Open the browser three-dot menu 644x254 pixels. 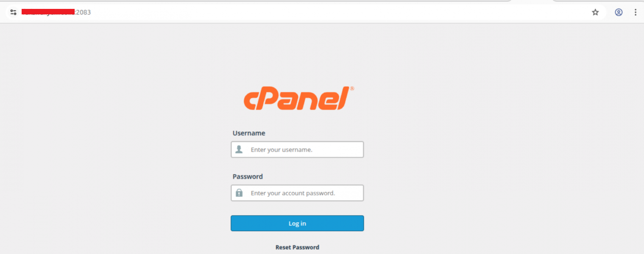(635, 12)
